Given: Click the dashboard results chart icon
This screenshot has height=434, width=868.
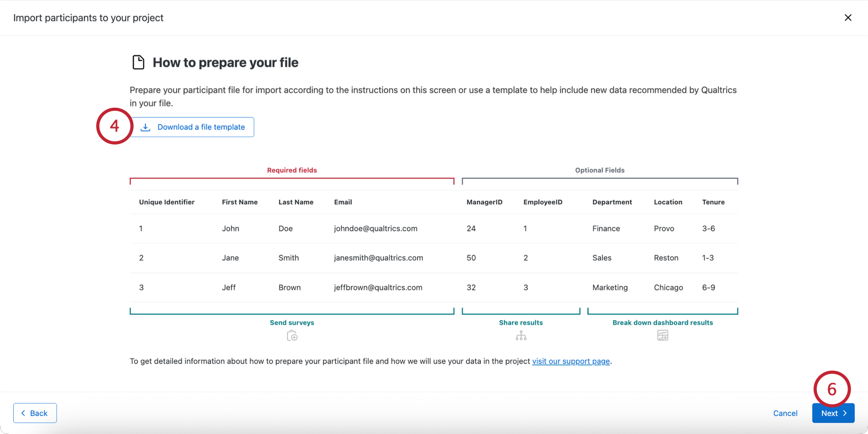Looking at the screenshot, I should (x=663, y=335).
